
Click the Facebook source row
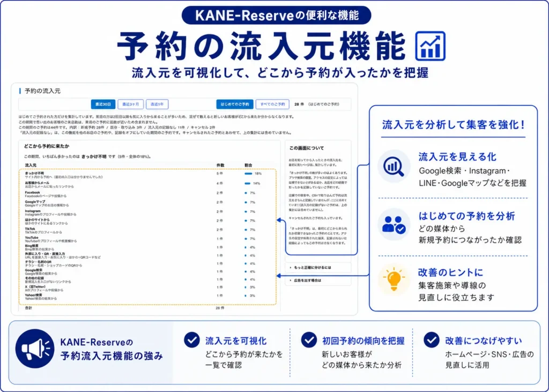(147, 194)
